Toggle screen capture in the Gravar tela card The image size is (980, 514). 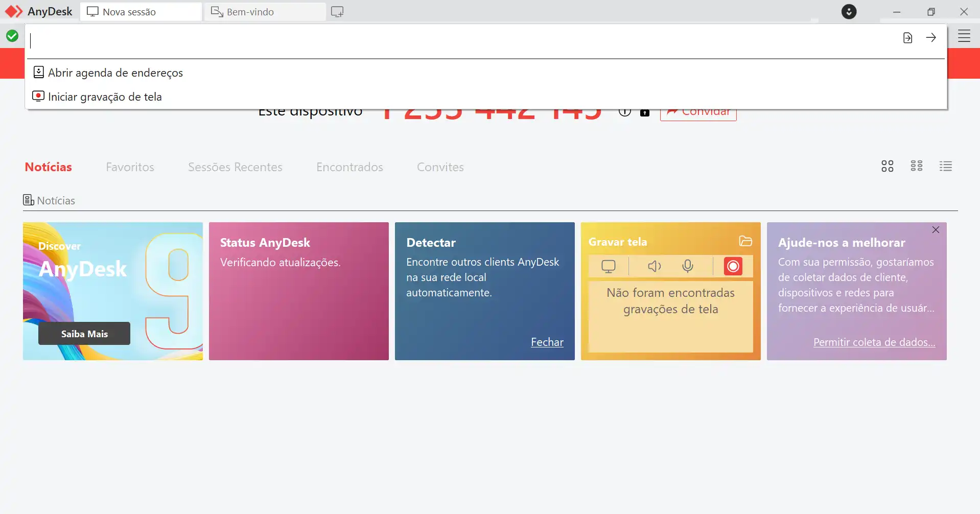coord(609,266)
